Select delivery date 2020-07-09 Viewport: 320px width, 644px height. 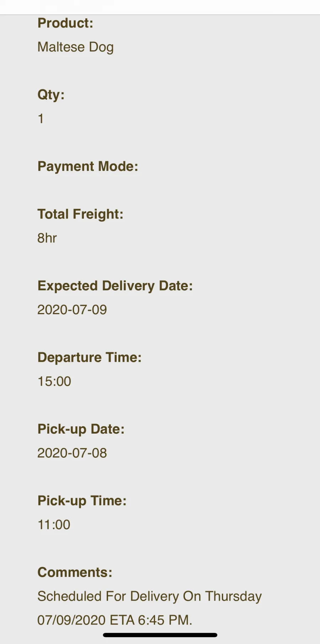coord(72,310)
